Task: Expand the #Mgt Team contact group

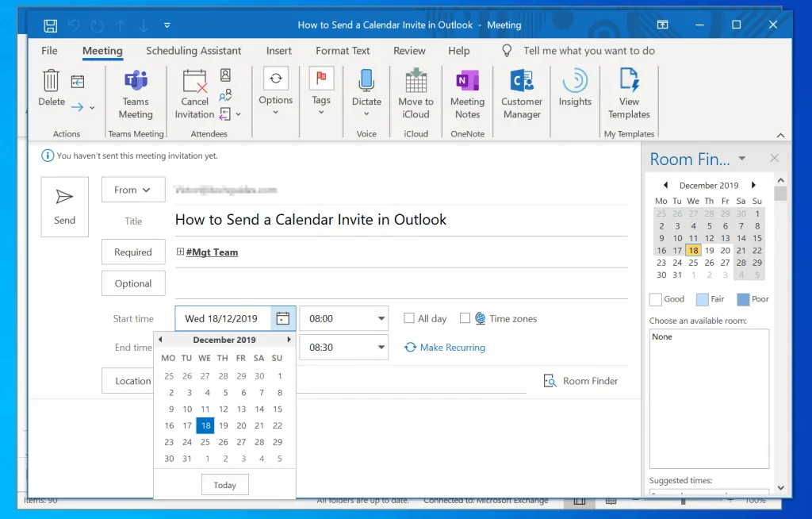Action: tap(181, 252)
